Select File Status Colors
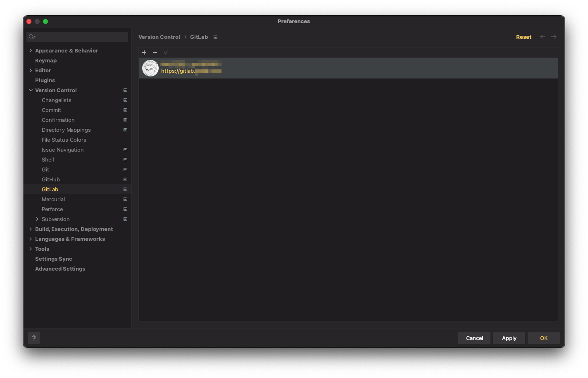 64,140
